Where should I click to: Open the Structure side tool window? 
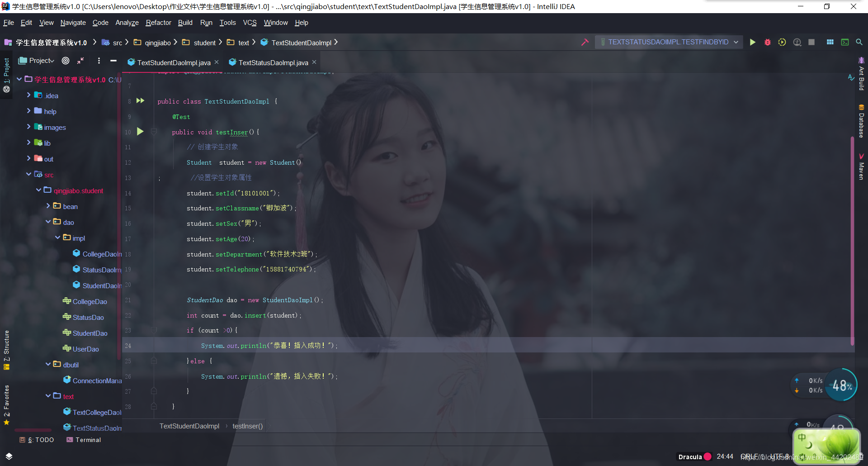click(x=6, y=350)
